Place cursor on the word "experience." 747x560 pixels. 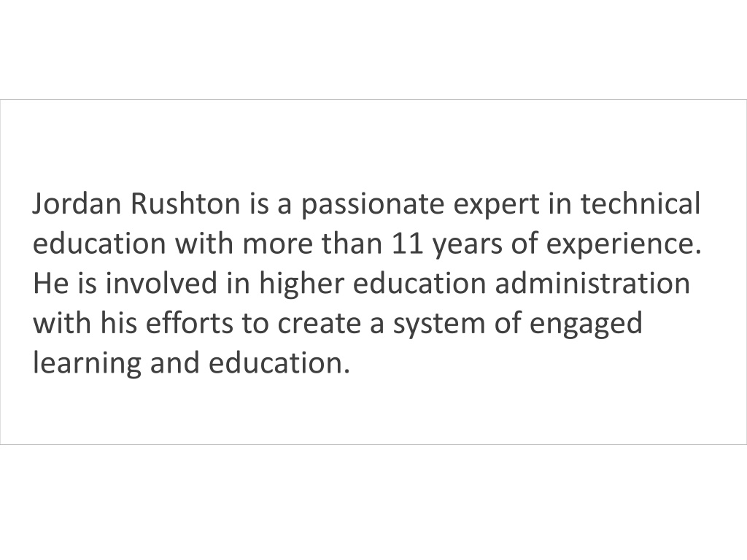(x=624, y=245)
